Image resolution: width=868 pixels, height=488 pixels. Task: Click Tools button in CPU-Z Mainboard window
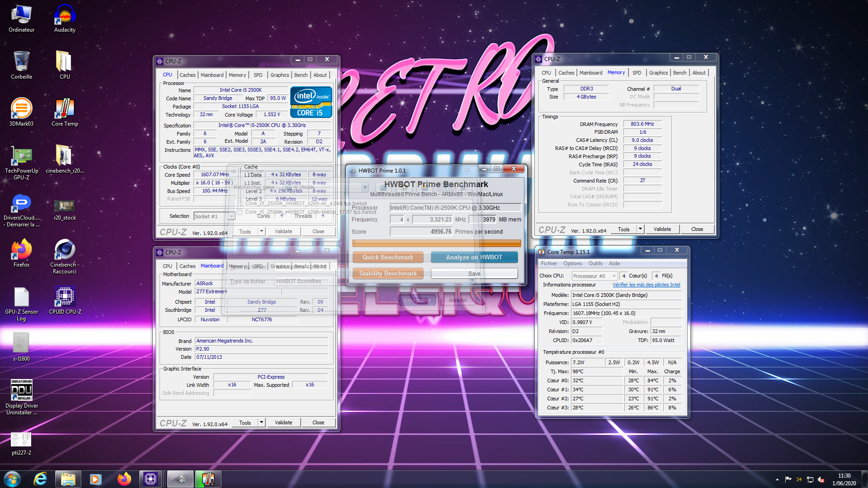pyautogui.click(x=245, y=422)
